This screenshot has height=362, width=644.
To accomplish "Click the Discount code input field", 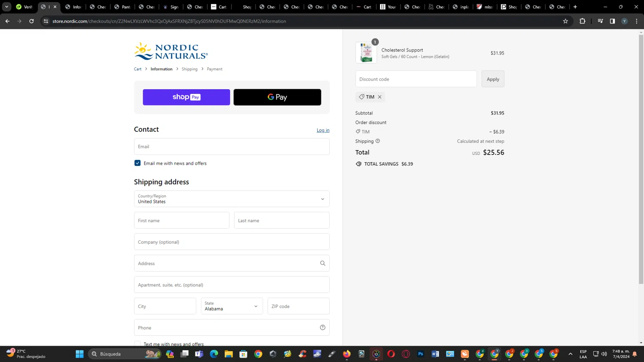I will point(416,79).
